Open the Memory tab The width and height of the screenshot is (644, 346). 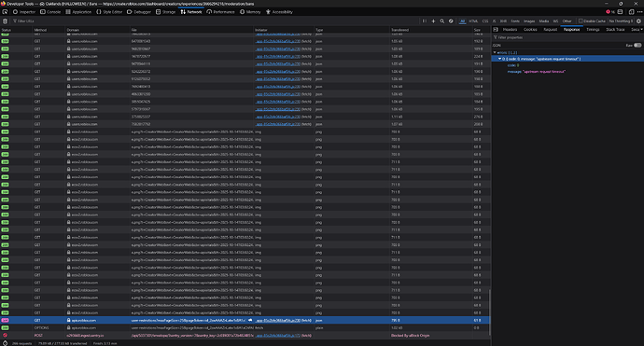(250, 12)
